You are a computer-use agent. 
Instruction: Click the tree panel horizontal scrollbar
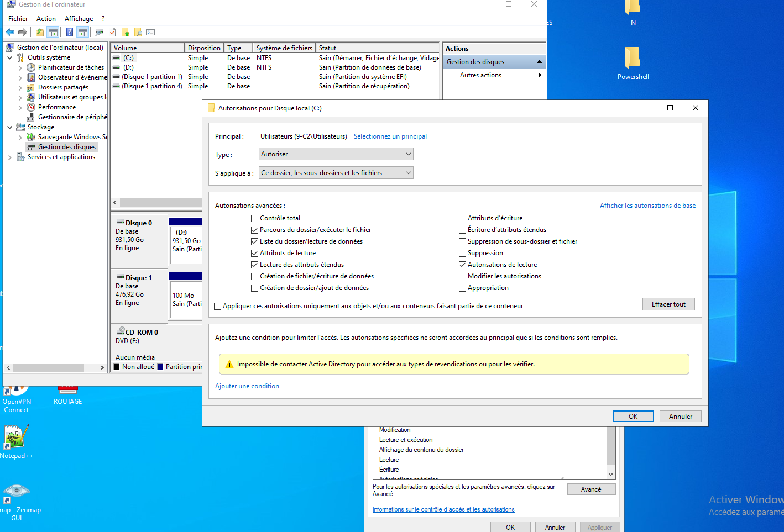[49, 367]
